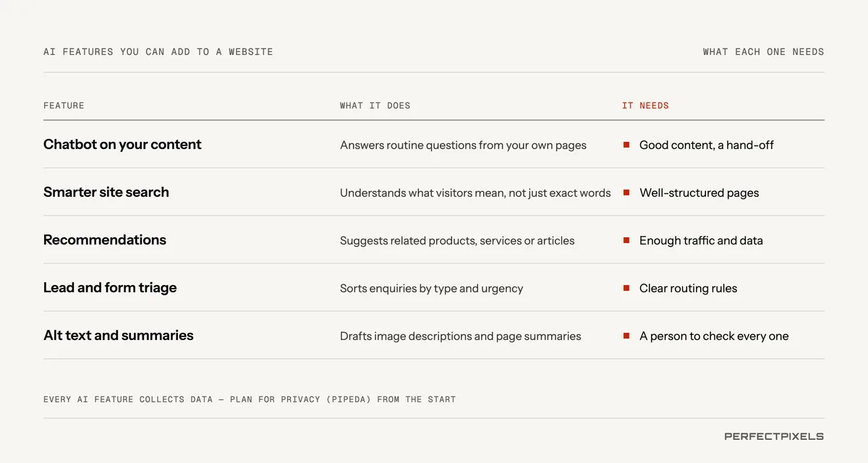Image resolution: width=868 pixels, height=463 pixels.
Task: Select the 'What It Does' column header
Action: coord(375,106)
